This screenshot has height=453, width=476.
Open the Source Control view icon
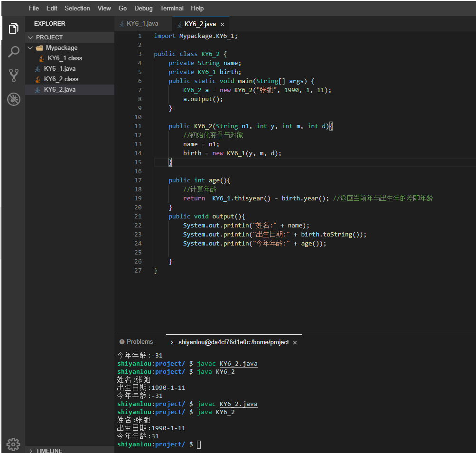(13, 75)
